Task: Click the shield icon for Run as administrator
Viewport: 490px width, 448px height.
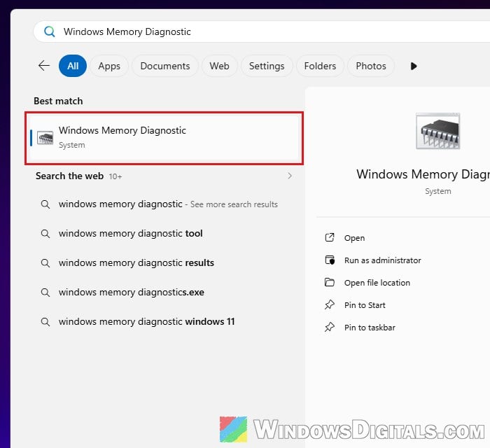Action: [330, 260]
